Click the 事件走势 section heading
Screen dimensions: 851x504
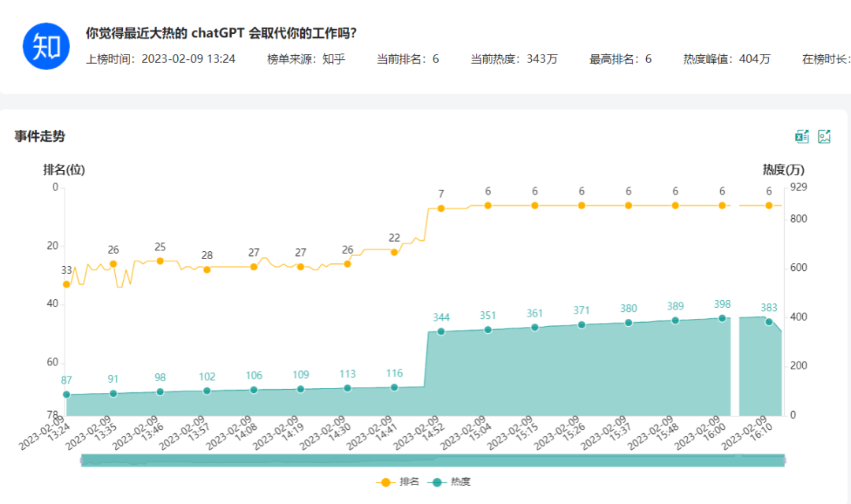(39, 137)
